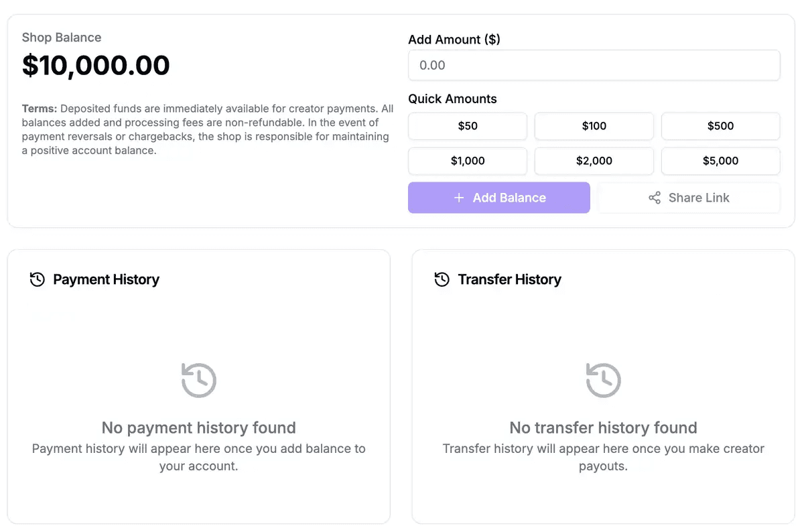Select the Transfer History header
The image size is (804, 532).
click(x=509, y=279)
